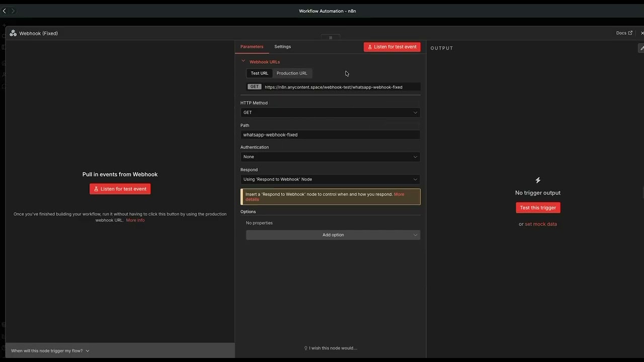This screenshot has width=644, height=362.
Task: Click the Webhook (Fixed) node title
Action: pos(39,33)
